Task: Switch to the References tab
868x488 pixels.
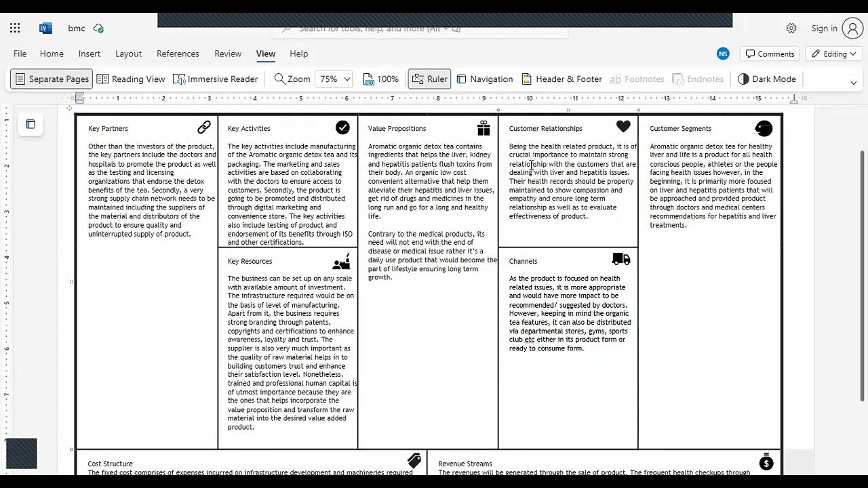Action: tap(178, 54)
